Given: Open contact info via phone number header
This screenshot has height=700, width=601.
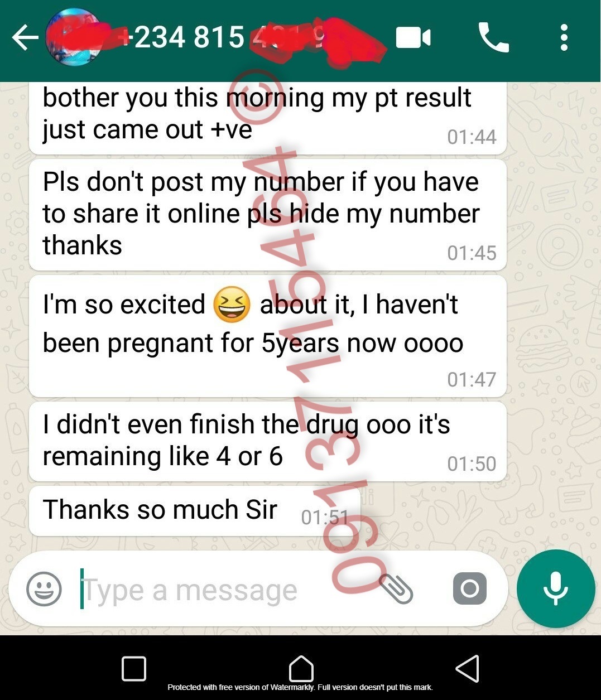Looking at the screenshot, I should pyautogui.click(x=223, y=38).
